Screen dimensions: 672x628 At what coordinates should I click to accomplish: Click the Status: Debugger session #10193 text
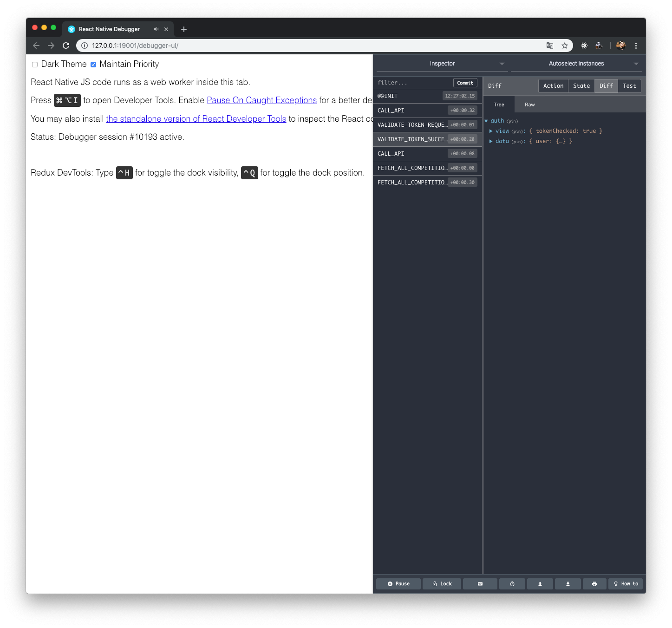tap(107, 137)
